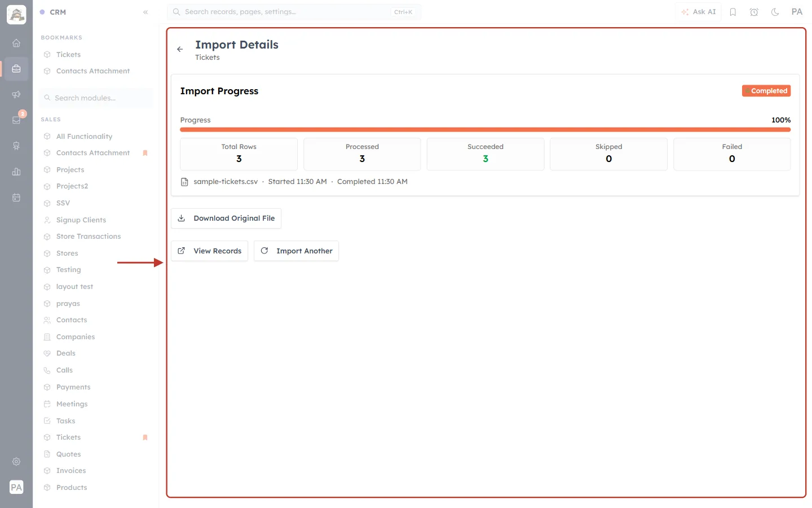Click the 100% progress value
The image size is (812, 508).
(781, 120)
